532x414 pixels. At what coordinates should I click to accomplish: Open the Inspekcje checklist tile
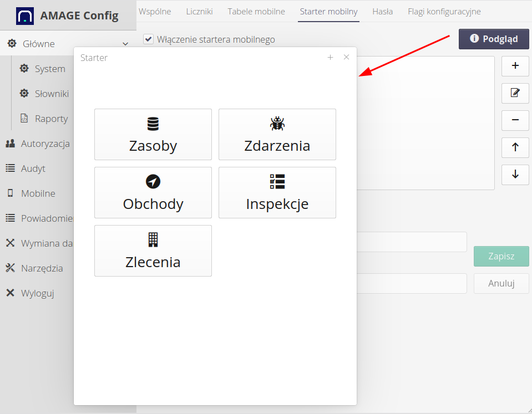(277, 193)
